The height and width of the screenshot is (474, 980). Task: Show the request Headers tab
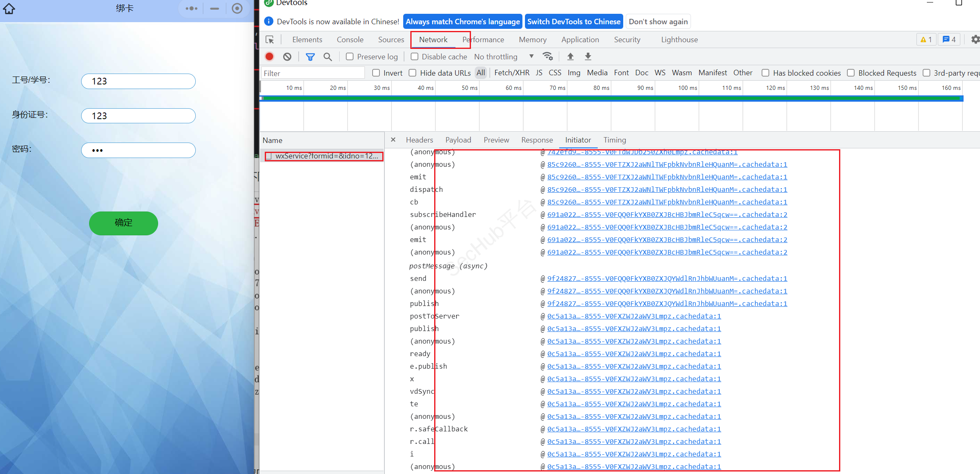420,140
